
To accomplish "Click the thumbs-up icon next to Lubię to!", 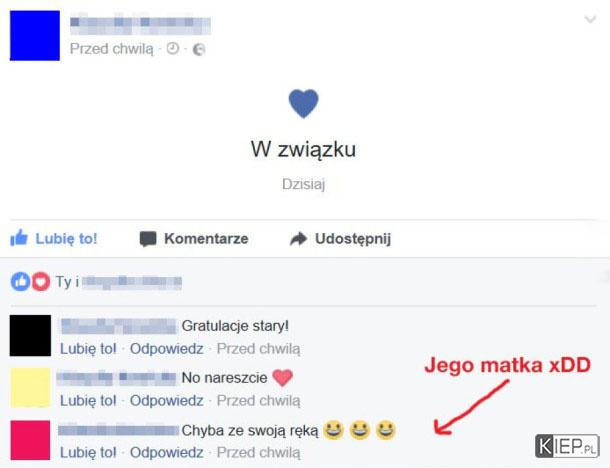I will point(19,238).
